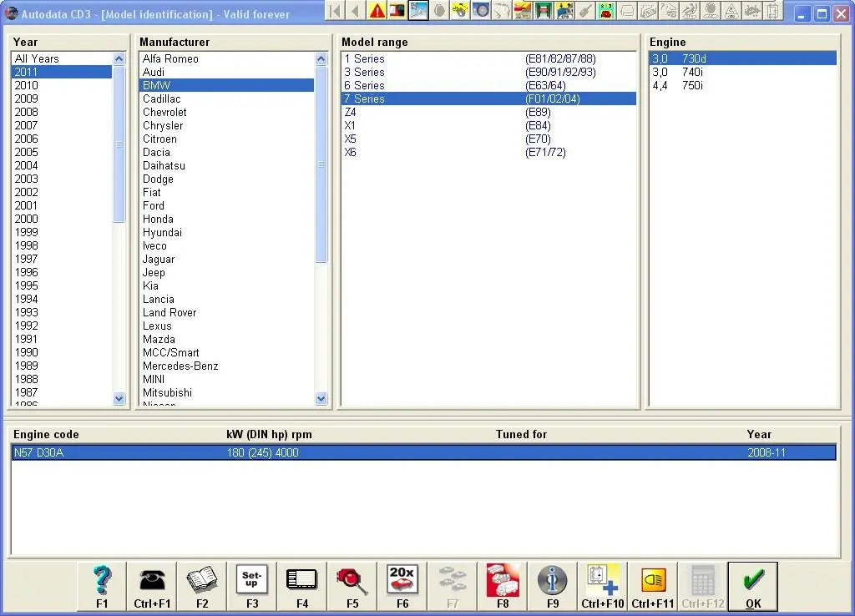Click the warning triangle in the top toolbar
Screen dimensions: 855x616
pyautogui.click(x=375, y=10)
